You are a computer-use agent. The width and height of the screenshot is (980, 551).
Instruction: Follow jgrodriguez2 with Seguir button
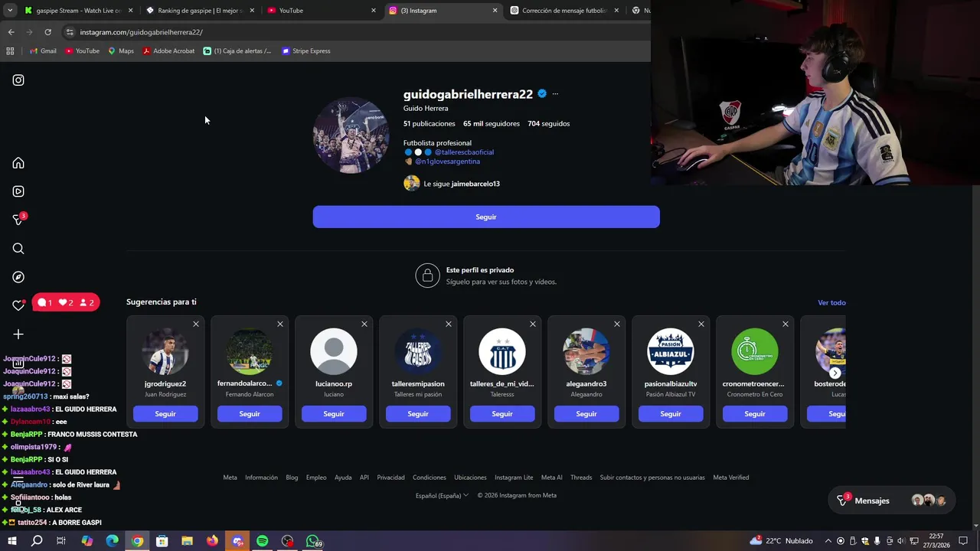click(165, 414)
